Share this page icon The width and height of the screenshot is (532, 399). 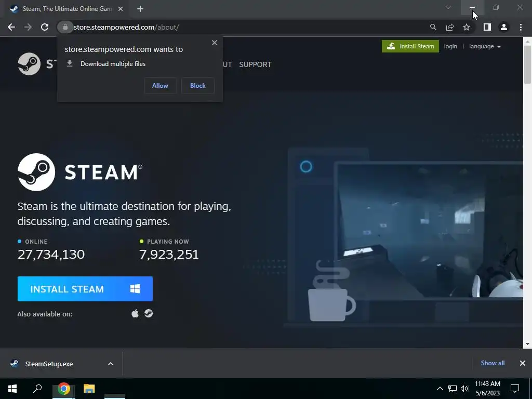coord(450,27)
